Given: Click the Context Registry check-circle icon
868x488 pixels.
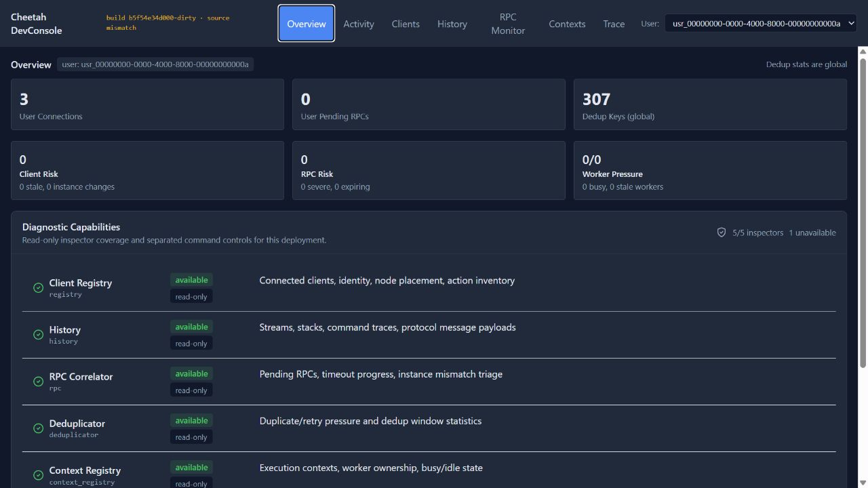Looking at the screenshot, I should [39, 474].
